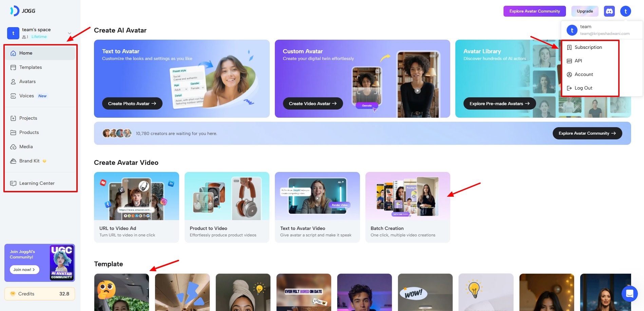Click the Projects sidebar icon
Screen dimensions: 644x311
[x=13, y=118]
